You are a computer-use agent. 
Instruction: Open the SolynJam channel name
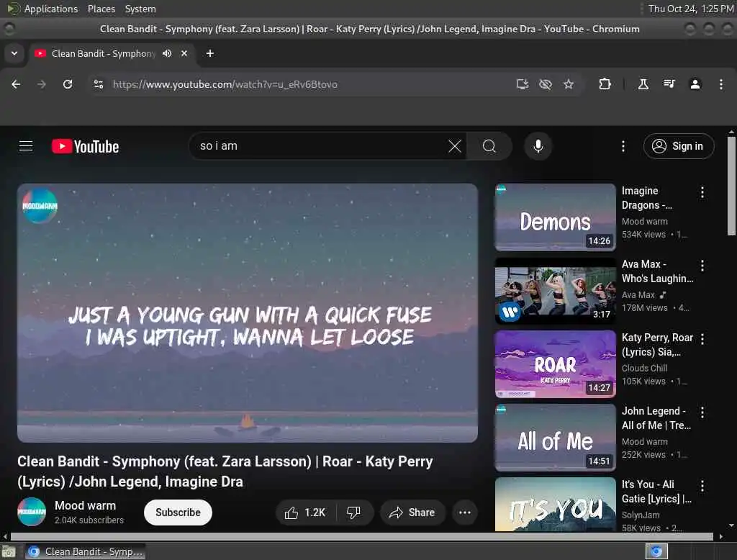(641, 515)
